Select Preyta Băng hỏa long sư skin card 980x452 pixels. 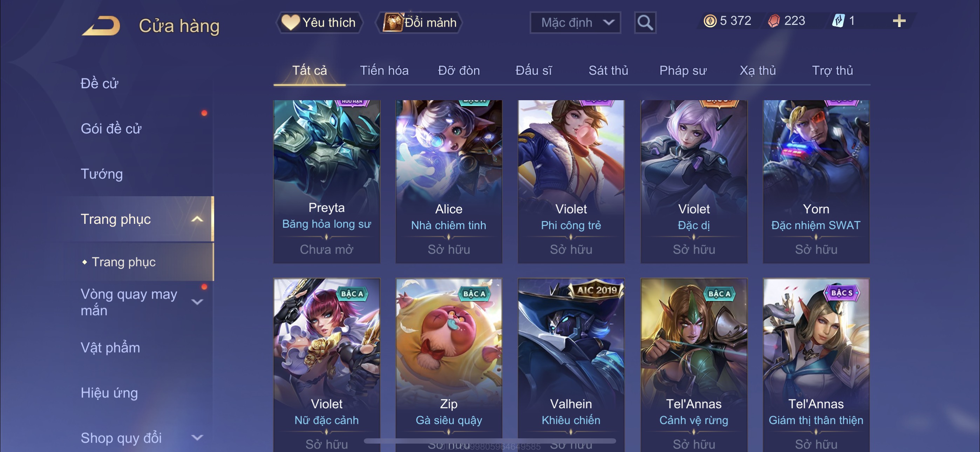[326, 182]
